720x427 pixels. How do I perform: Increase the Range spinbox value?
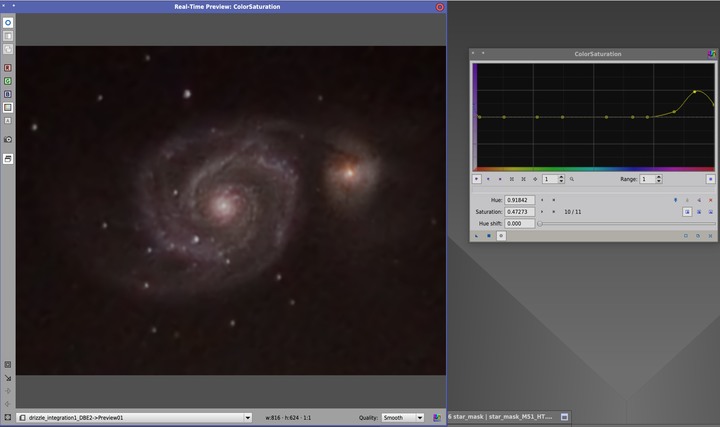point(659,177)
